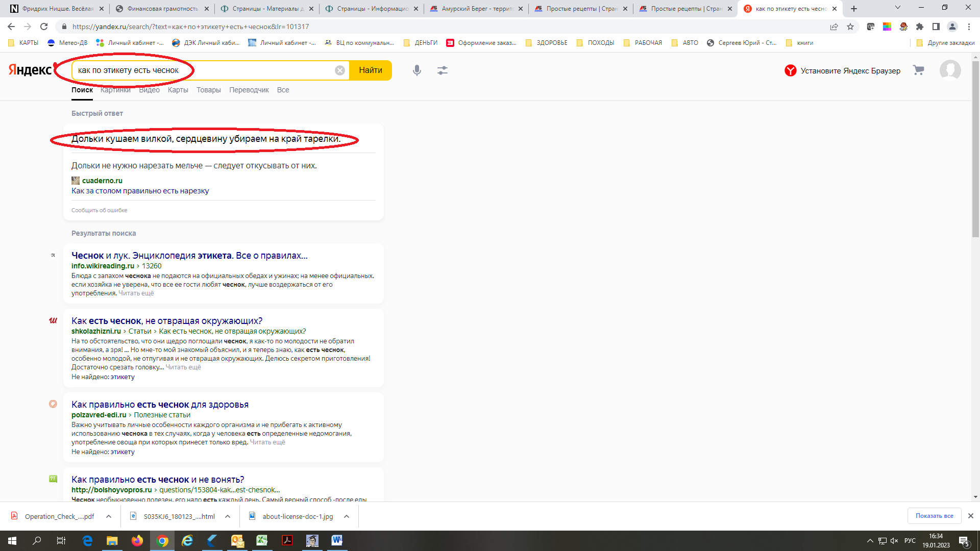Open the Yandex shopping cart icon
Viewport: 980px width, 551px height.
point(918,70)
